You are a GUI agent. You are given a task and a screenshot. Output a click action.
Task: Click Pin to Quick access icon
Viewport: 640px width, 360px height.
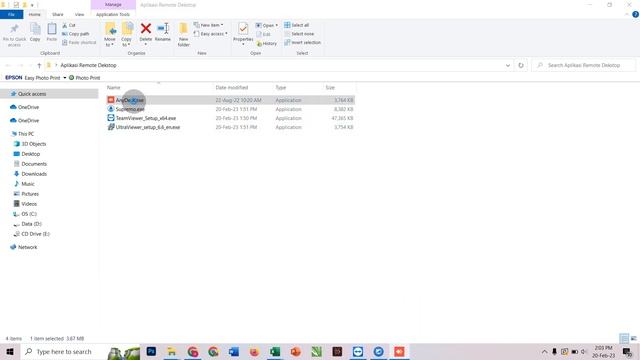[14, 29]
